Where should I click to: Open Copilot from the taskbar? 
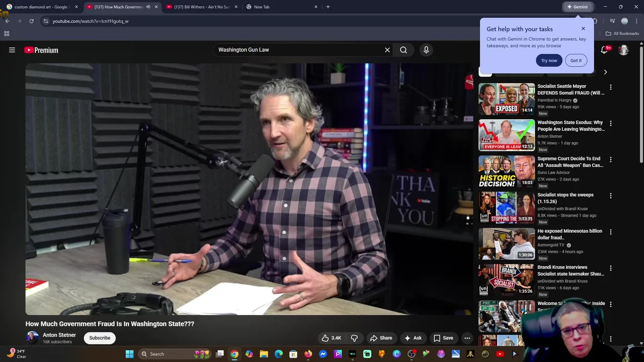pyautogui.click(x=249, y=354)
